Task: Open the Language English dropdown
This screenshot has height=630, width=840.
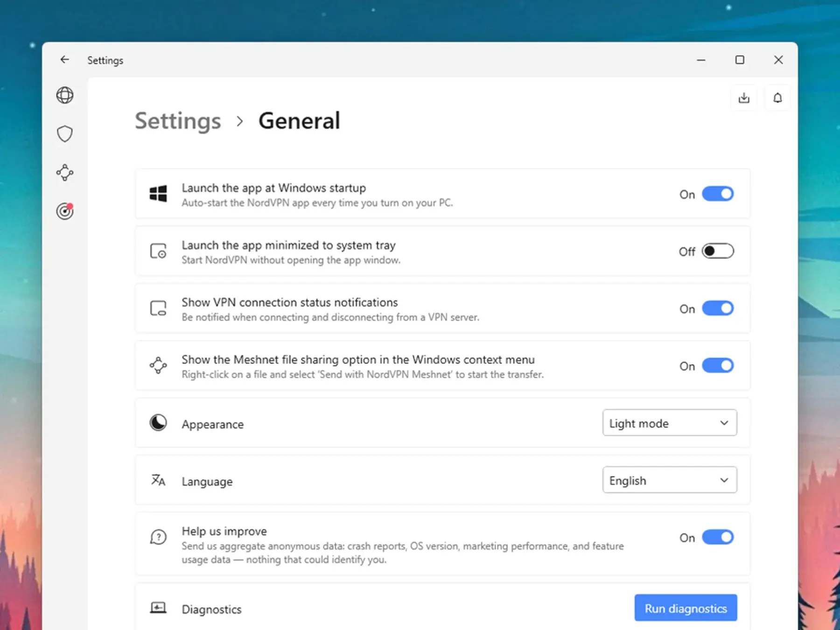Action: [670, 480]
